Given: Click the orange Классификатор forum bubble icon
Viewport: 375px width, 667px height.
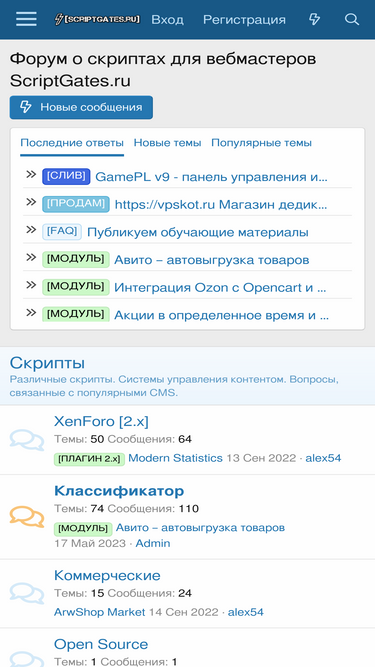Looking at the screenshot, I should [27, 517].
